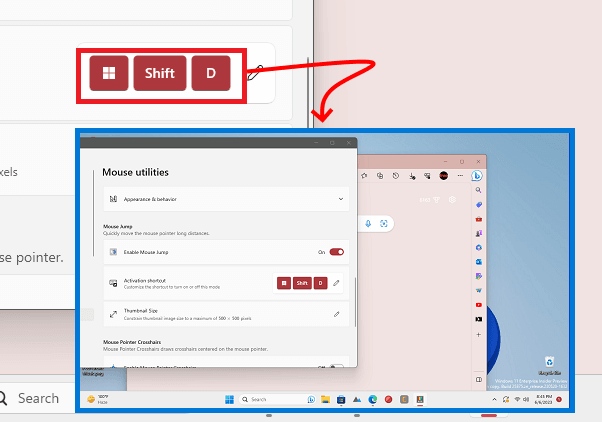The image size is (602, 422).
Task: Click the Enable Mouse Jump row icon
Action: click(x=113, y=252)
